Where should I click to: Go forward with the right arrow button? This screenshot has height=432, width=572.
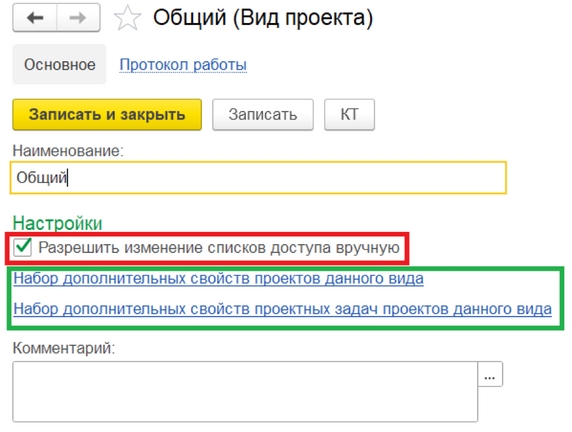tap(78, 18)
